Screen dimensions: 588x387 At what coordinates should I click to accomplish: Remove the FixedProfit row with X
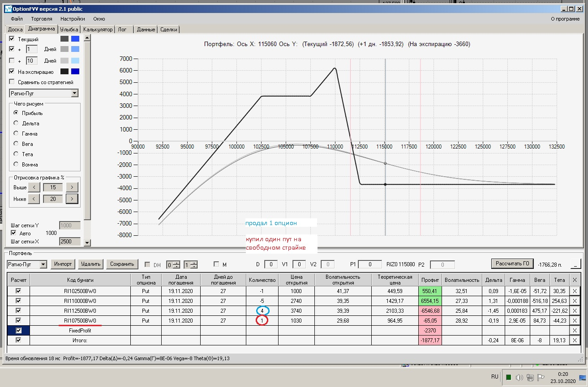coord(575,330)
